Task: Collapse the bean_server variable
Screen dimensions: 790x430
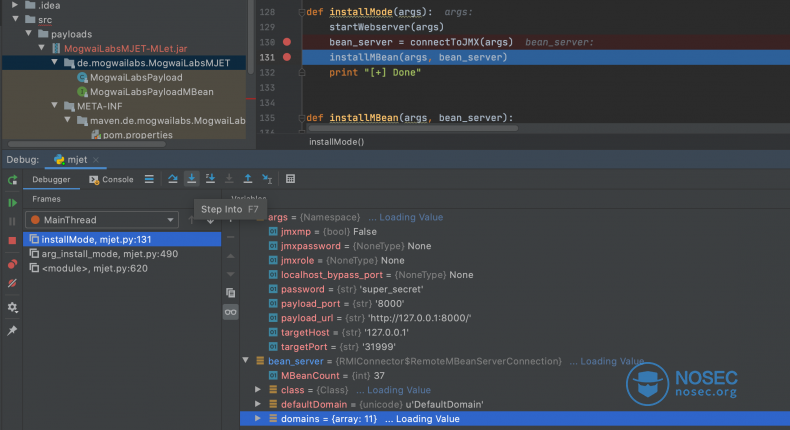Action: (x=245, y=360)
